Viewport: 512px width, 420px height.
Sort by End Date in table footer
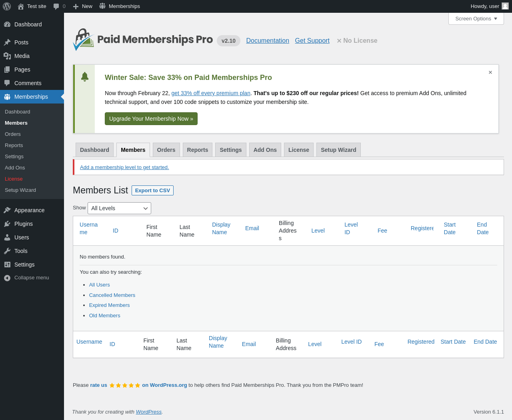pyautogui.click(x=485, y=342)
